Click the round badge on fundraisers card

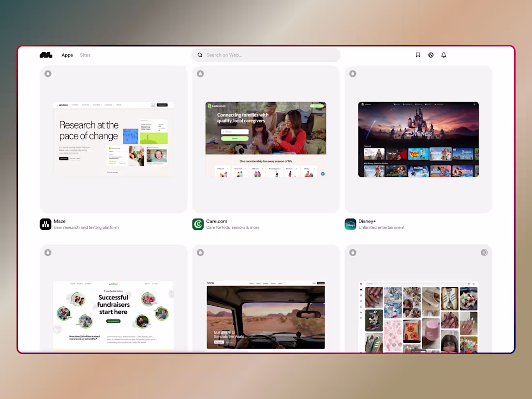(48, 252)
